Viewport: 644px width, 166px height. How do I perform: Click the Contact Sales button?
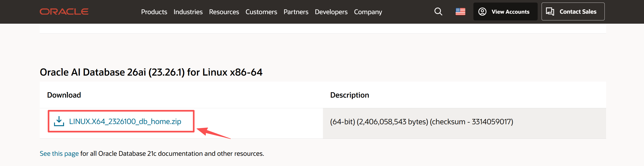coord(573,12)
